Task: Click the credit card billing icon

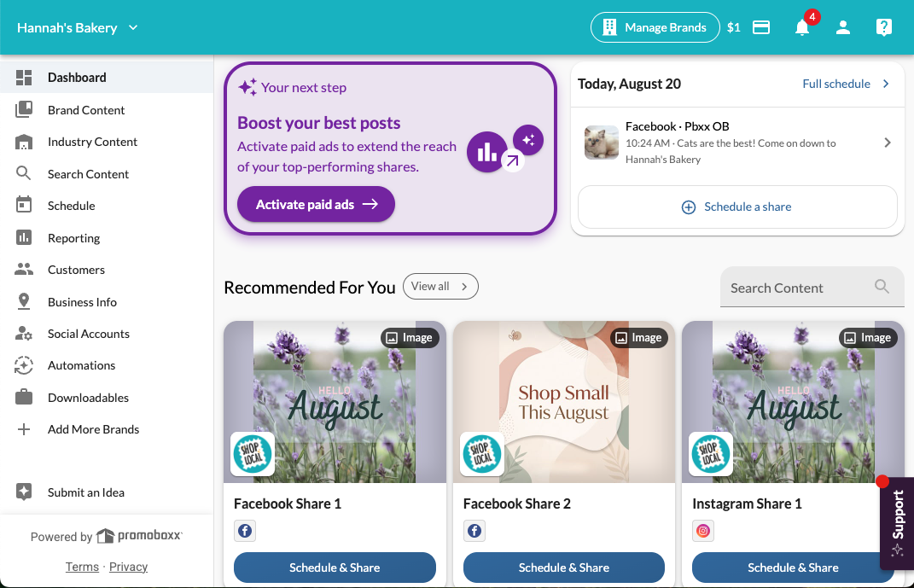Action: pos(761,27)
